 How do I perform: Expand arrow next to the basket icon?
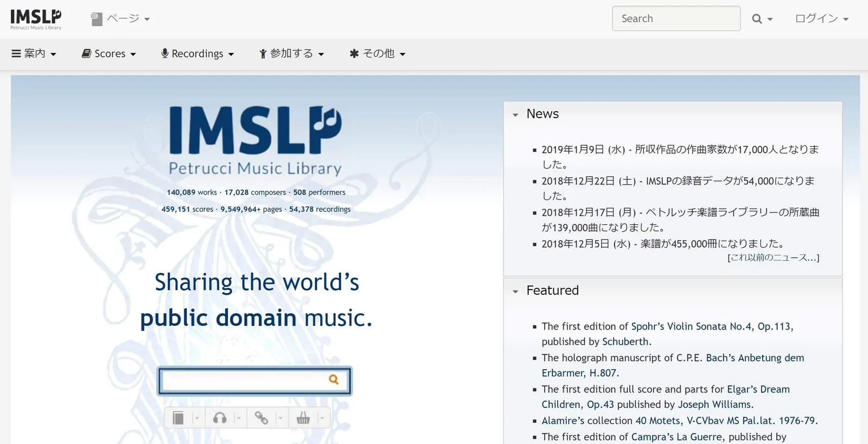point(322,418)
